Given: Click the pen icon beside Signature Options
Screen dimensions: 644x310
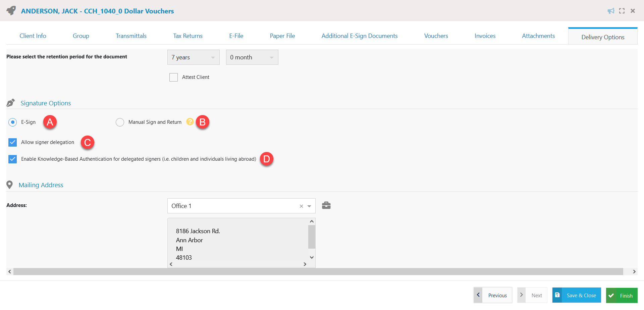Looking at the screenshot, I should click(x=10, y=103).
